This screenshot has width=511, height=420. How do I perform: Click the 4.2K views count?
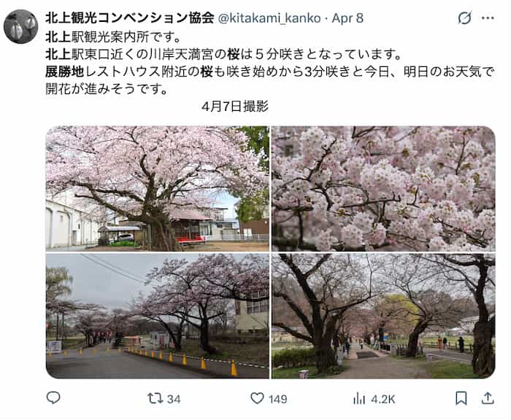pos(383,399)
